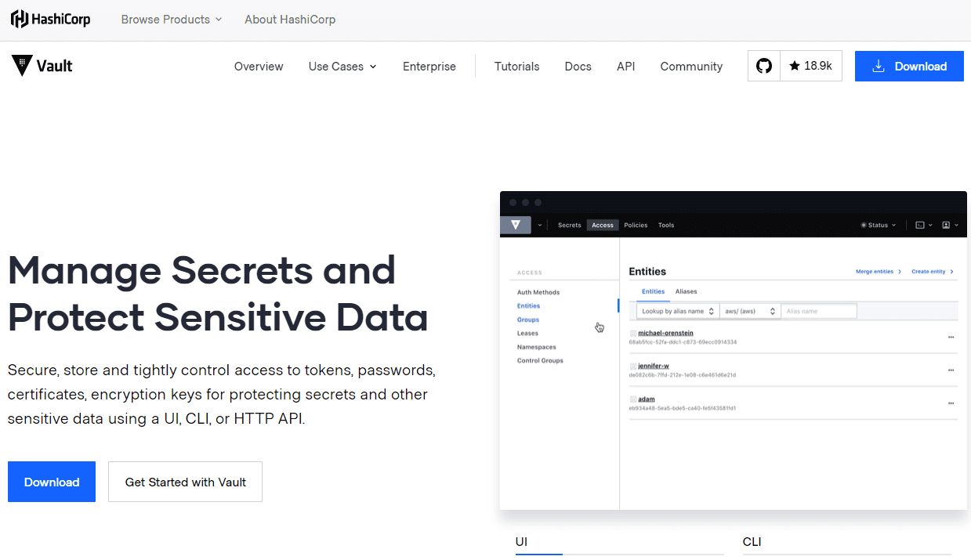The height and width of the screenshot is (560, 971).
Task: Select Leases in Access sidebar
Action: (x=527, y=334)
